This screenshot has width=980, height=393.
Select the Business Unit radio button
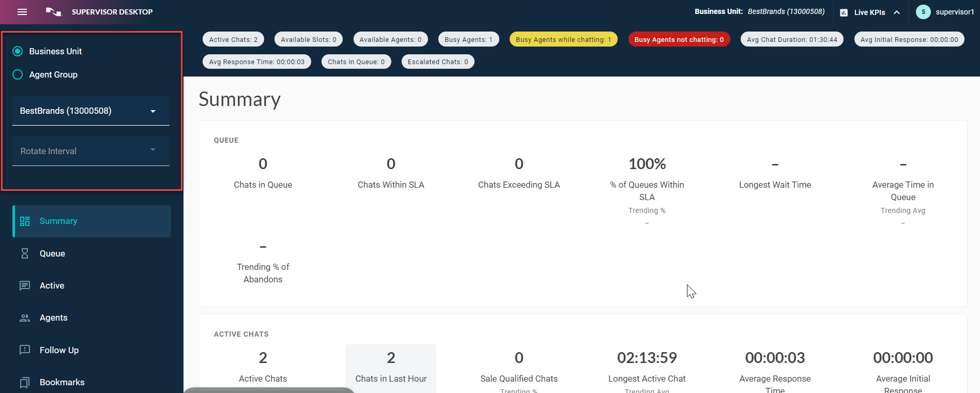click(18, 51)
